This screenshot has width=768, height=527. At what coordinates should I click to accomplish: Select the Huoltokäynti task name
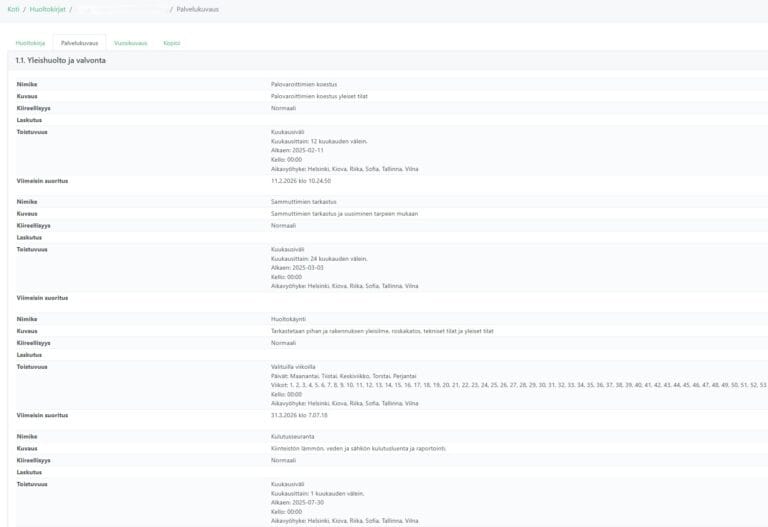coord(290,319)
